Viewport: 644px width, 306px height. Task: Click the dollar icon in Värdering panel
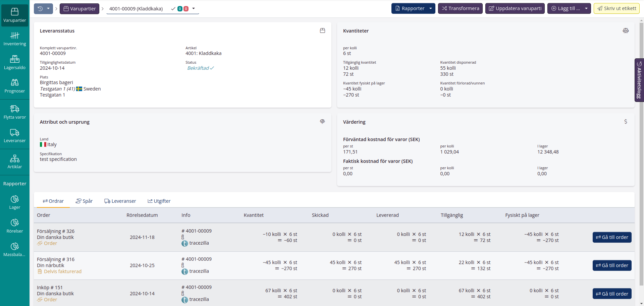[626, 122]
